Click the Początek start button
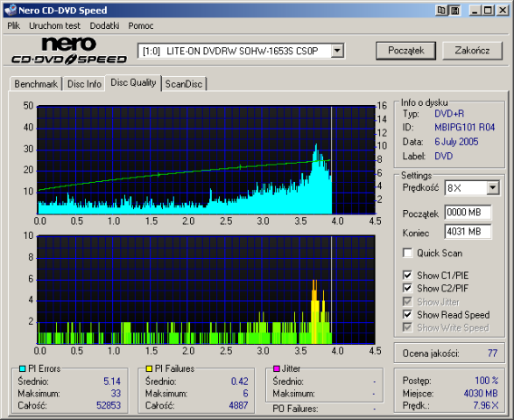The width and height of the screenshot is (514, 420). [x=405, y=51]
